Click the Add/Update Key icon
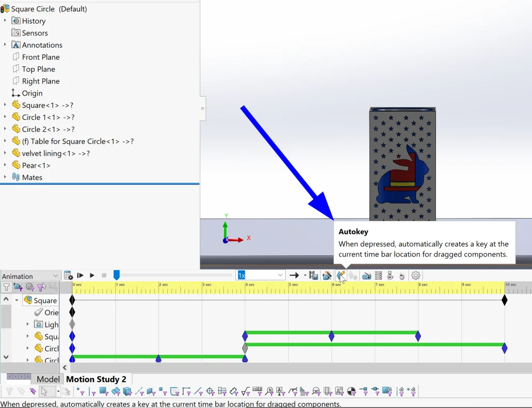Image resolution: width=532 pixels, height=408 pixels. 353,276
